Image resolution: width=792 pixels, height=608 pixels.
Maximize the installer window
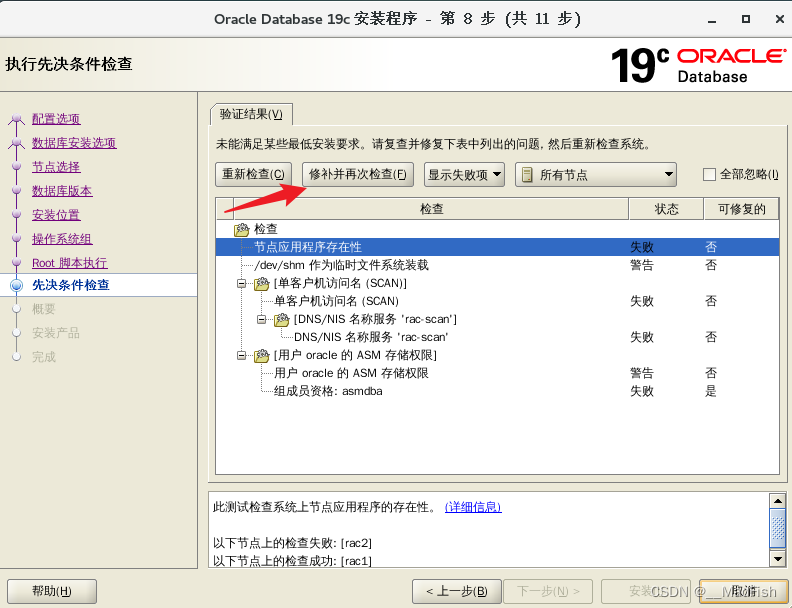click(746, 19)
